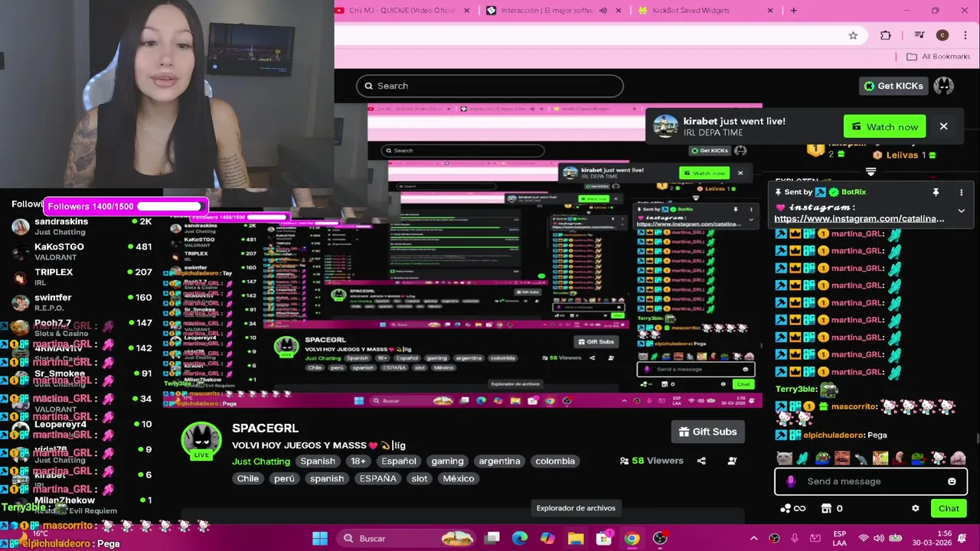Viewport: 980px width, 551px height.
Task: Mute the Interacción tab audio icon
Action: [603, 10]
